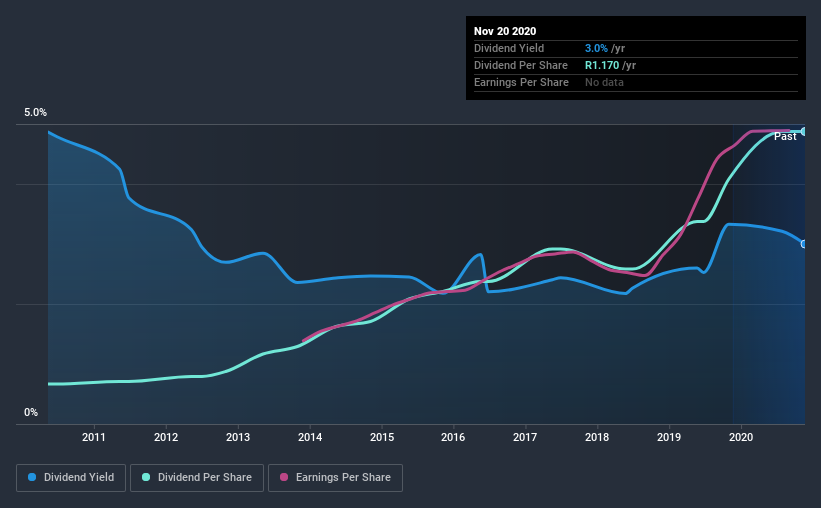Click the 3.0% Dividend Yield tooltip value
The width and height of the screenshot is (821, 508).
[596, 49]
